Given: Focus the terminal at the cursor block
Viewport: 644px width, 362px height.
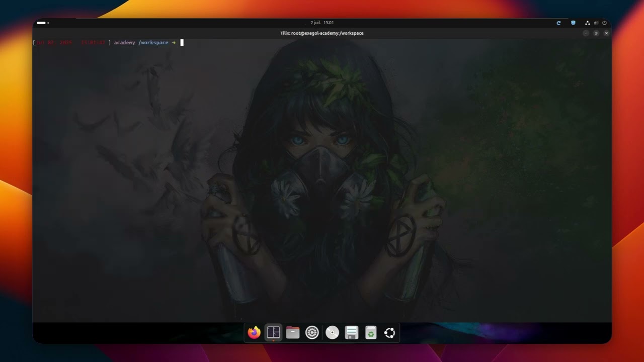Looking at the screenshot, I should tap(182, 43).
